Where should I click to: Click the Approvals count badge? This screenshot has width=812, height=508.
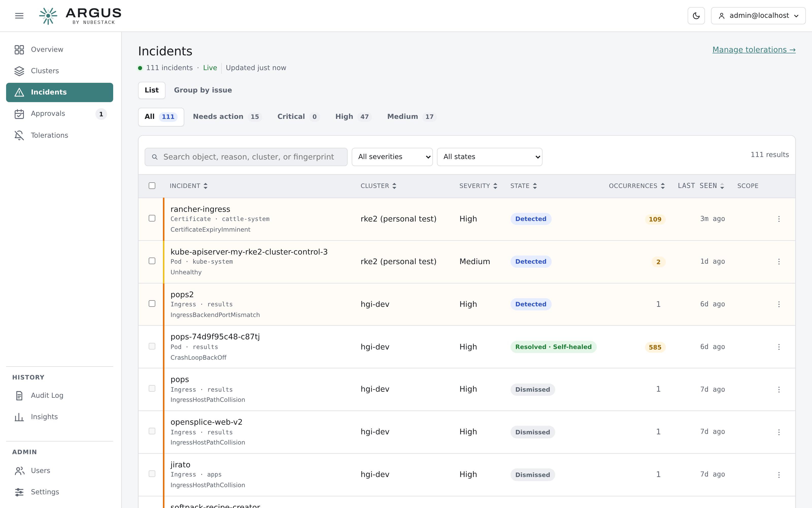point(101,114)
